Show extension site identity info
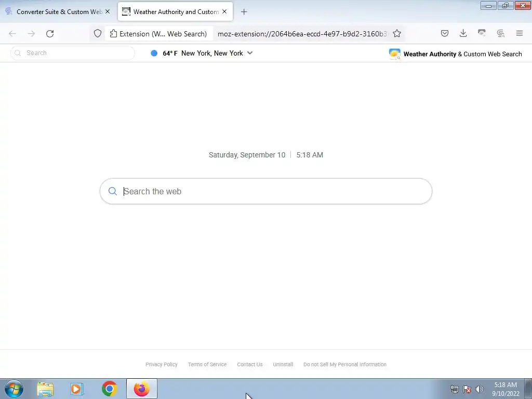This screenshot has width=532, height=399. [158, 34]
